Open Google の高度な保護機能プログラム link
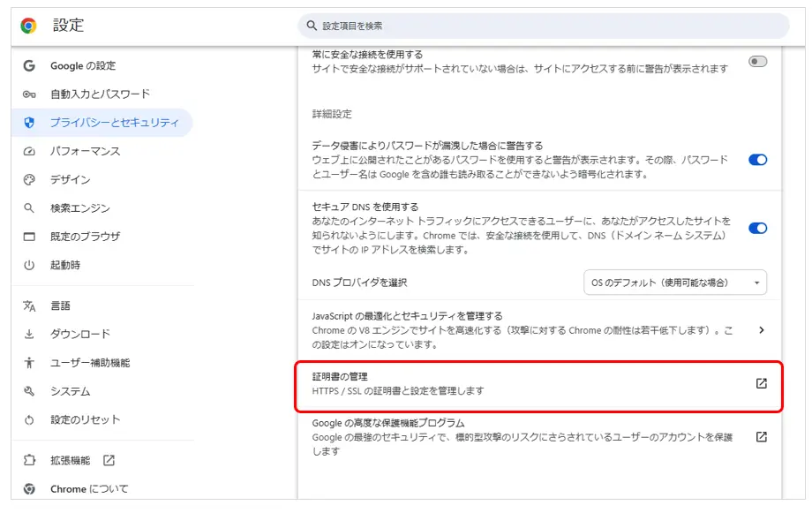The height and width of the screenshot is (513, 812). click(761, 437)
